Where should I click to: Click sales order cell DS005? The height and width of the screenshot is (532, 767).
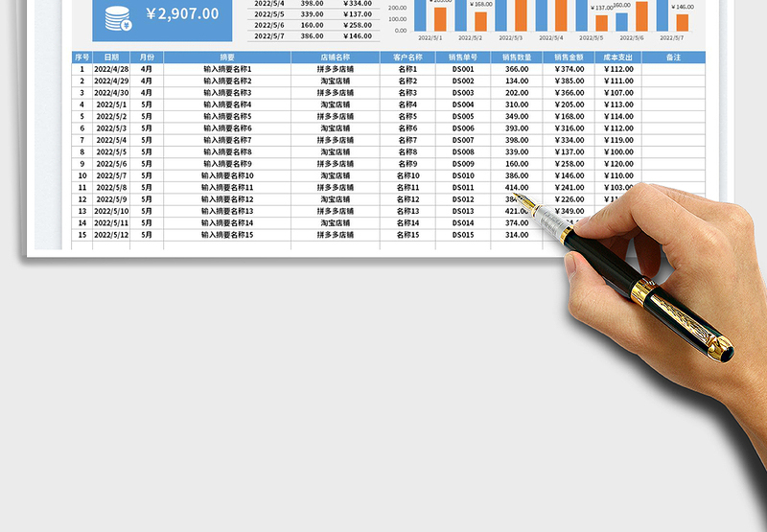[x=463, y=117]
